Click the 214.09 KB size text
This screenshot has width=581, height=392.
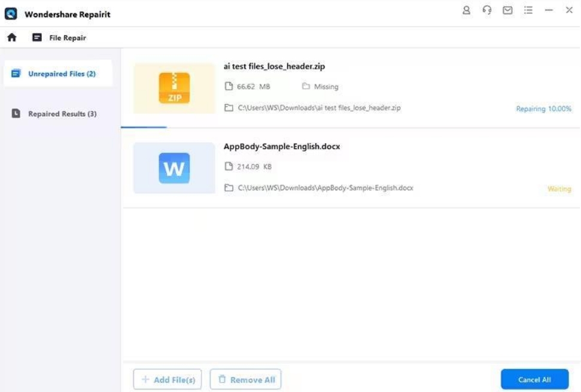coord(254,167)
